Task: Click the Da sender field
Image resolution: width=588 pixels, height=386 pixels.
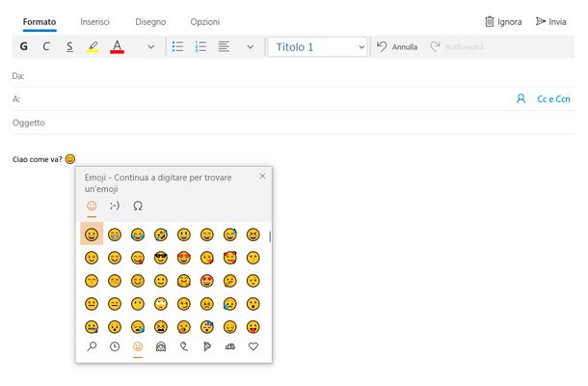Action: tap(293, 76)
